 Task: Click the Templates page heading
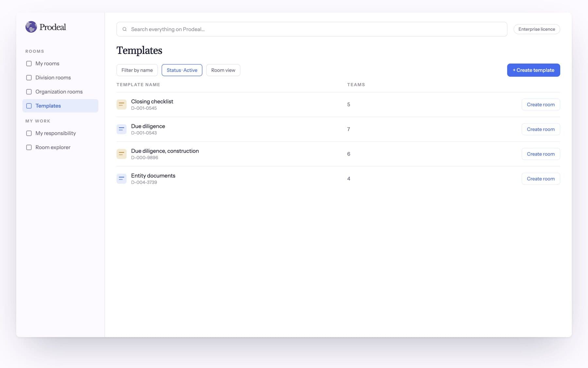(139, 50)
